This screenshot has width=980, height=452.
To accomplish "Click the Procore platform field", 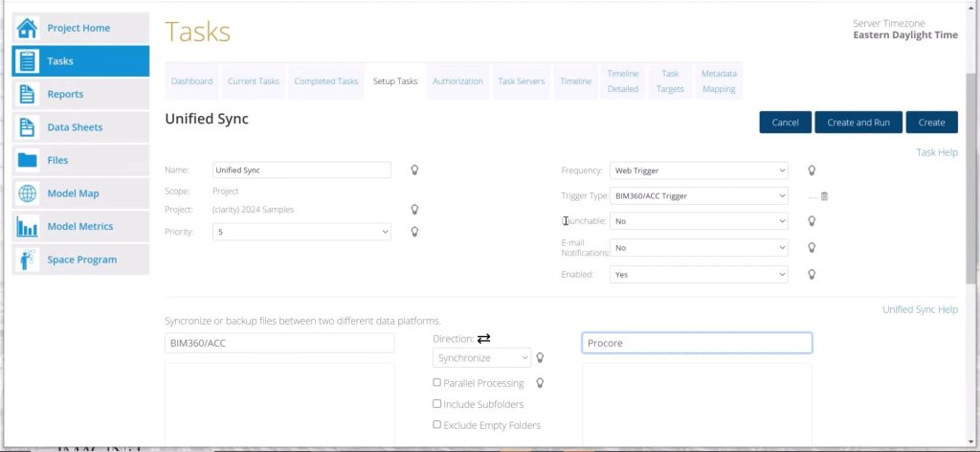I will tap(697, 343).
